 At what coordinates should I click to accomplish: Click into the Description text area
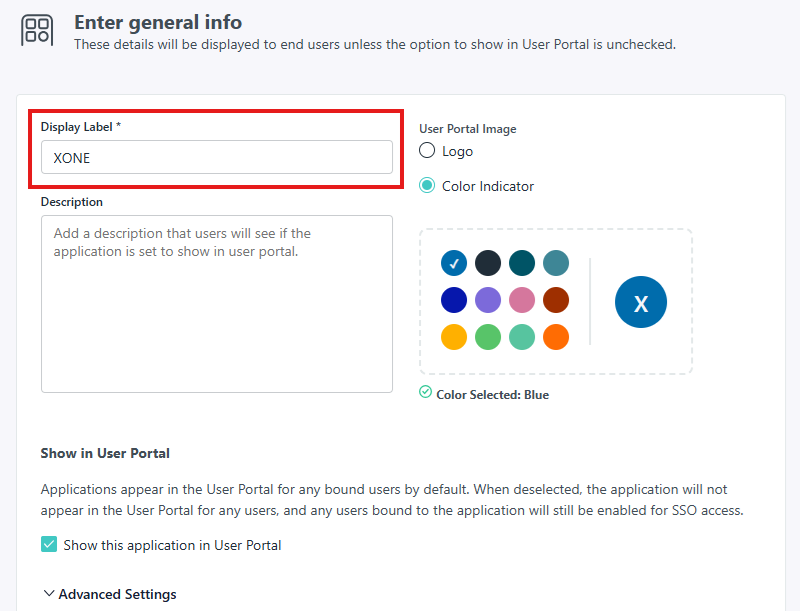pos(216,304)
